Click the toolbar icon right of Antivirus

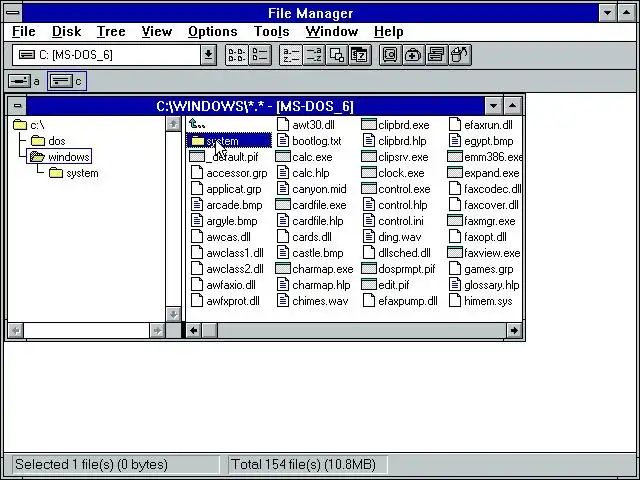tap(437, 55)
